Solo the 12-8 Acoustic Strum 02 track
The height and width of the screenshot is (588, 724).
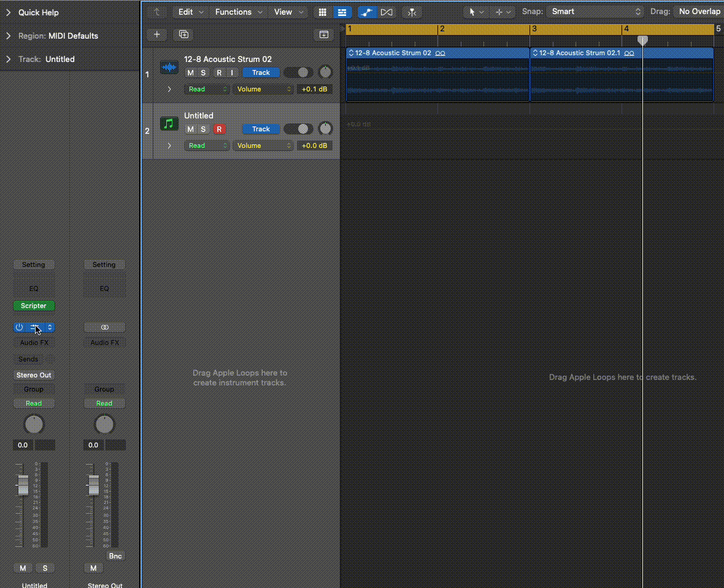[203, 72]
